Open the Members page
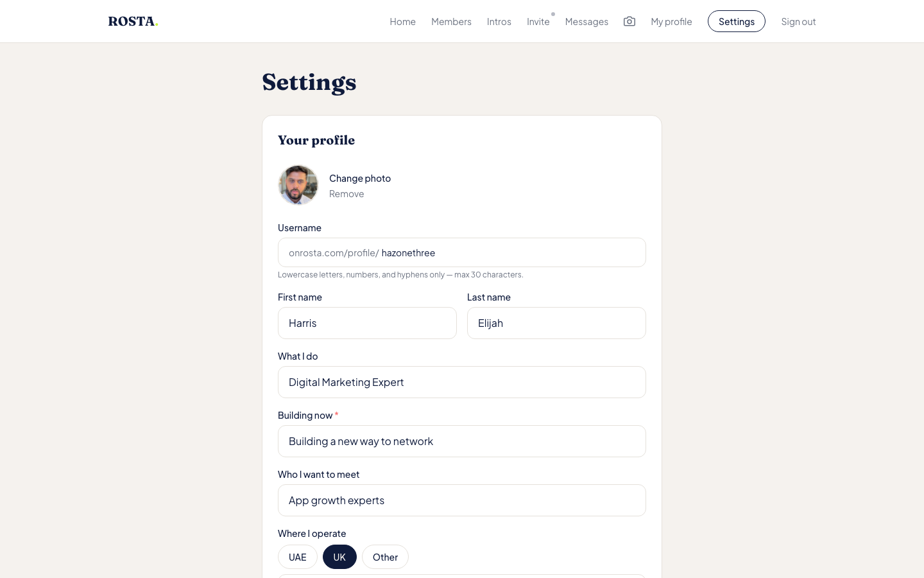The height and width of the screenshot is (578, 924). [x=451, y=21]
